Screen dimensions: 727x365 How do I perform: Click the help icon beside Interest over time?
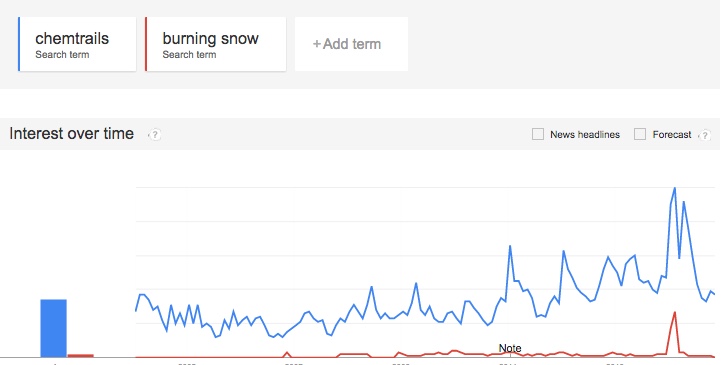point(154,134)
